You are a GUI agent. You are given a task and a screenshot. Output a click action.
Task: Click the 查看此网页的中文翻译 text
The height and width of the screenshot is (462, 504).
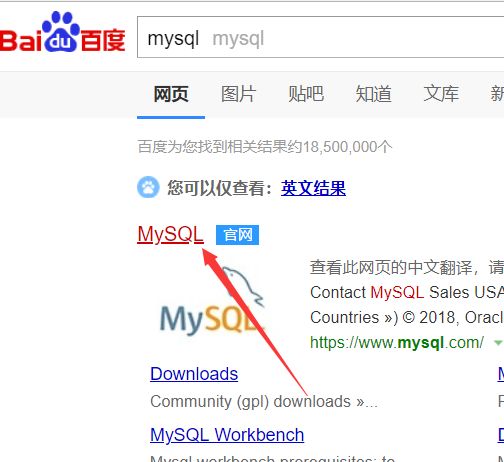391,267
